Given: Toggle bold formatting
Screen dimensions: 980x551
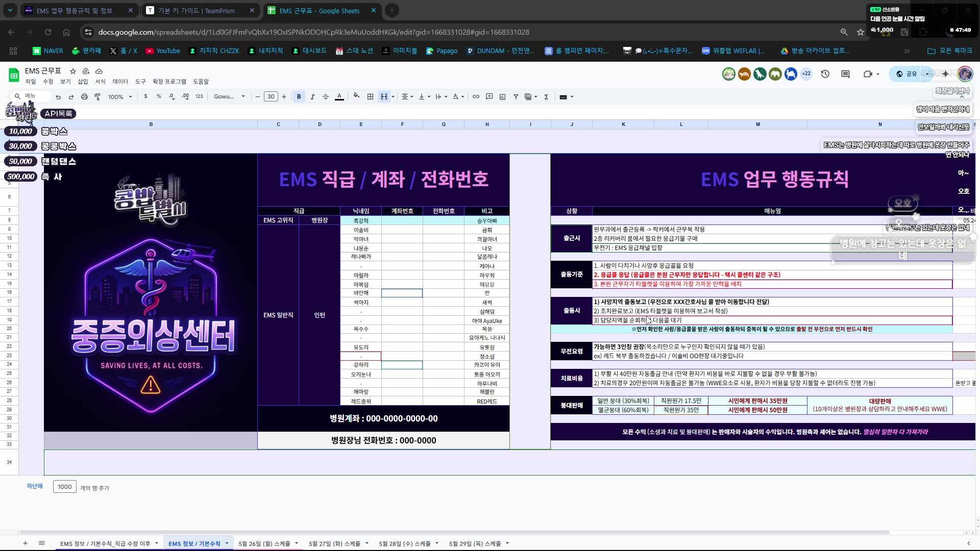Looking at the screenshot, I should [x=299, y=96].
